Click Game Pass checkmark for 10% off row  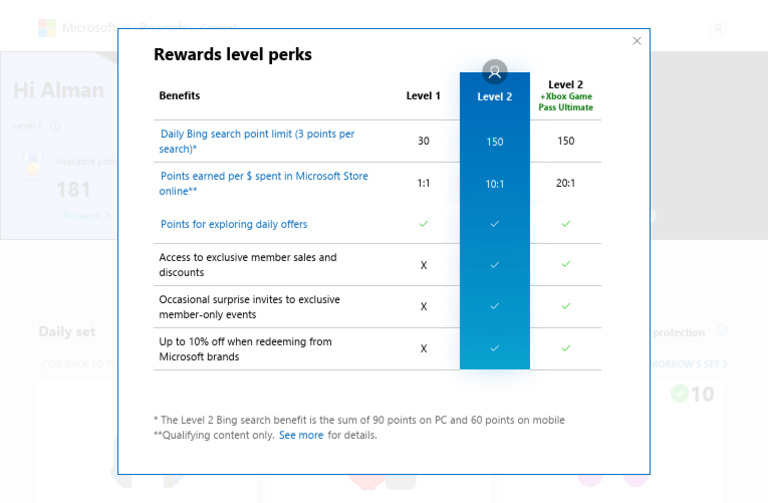(x=566, y=348)
